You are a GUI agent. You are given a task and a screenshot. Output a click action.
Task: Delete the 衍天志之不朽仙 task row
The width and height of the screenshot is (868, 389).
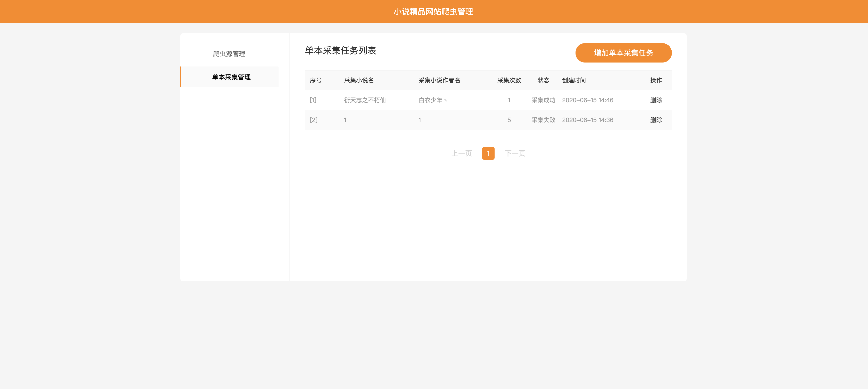pos(656,100)
